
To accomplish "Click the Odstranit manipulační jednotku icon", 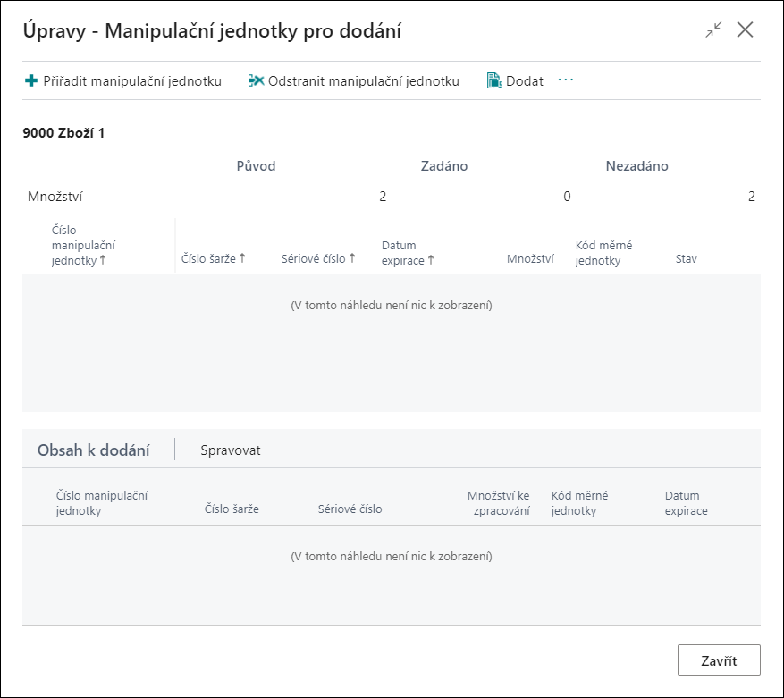I will (256, 81).
